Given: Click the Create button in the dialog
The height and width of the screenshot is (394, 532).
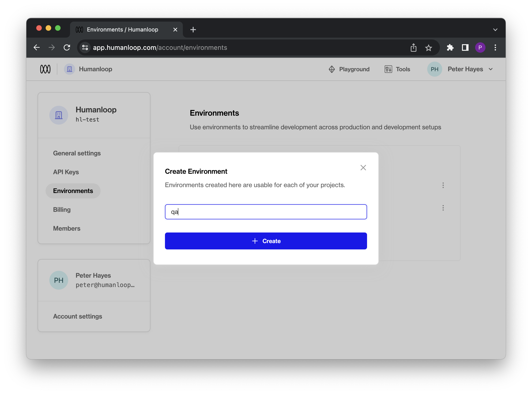Looking at the screenshot, I should (x=266, y=241).
